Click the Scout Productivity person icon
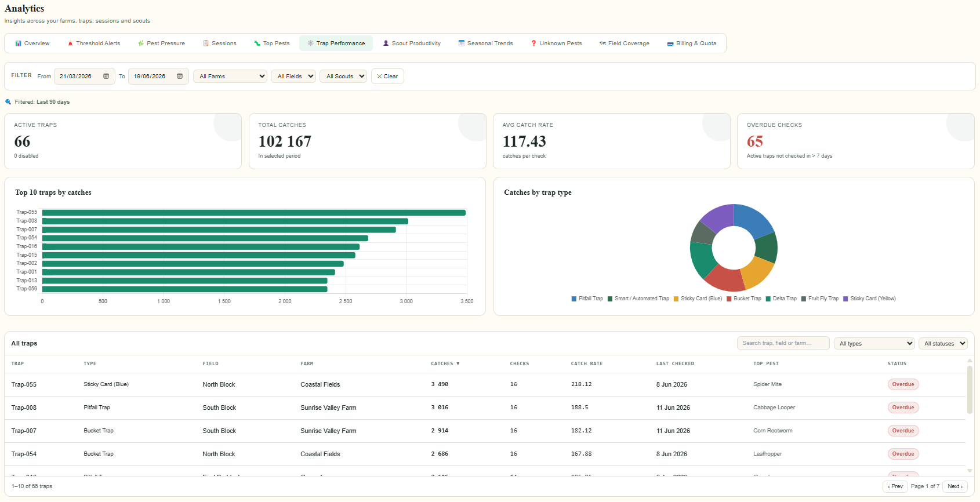The image size is (980, 502). 386,43
